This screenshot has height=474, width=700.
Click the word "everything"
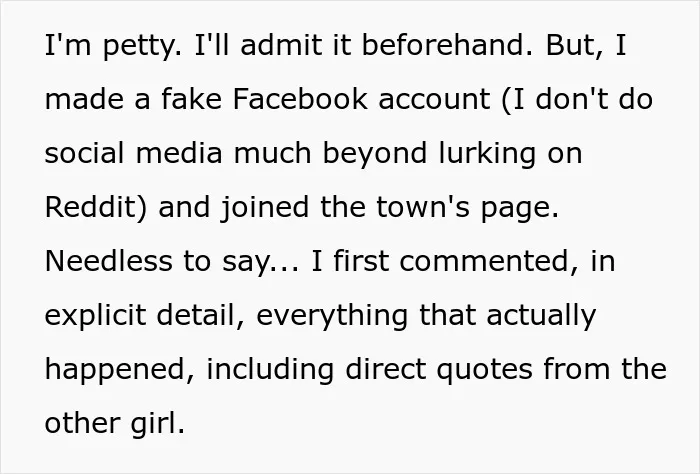332,316
